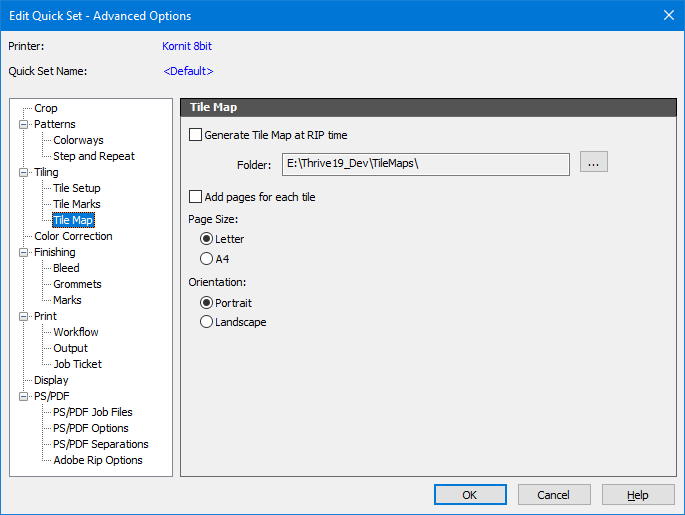
Task: Collapse the Print tree node
Action: 24,316
